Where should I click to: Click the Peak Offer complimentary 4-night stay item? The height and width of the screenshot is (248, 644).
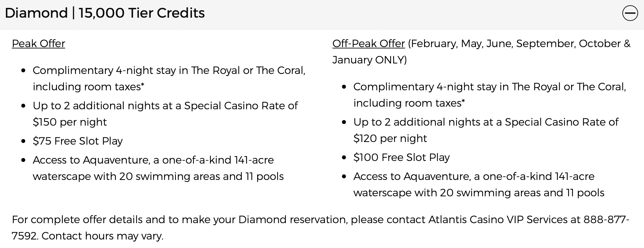pyautogui.click(x=169, y=79)
